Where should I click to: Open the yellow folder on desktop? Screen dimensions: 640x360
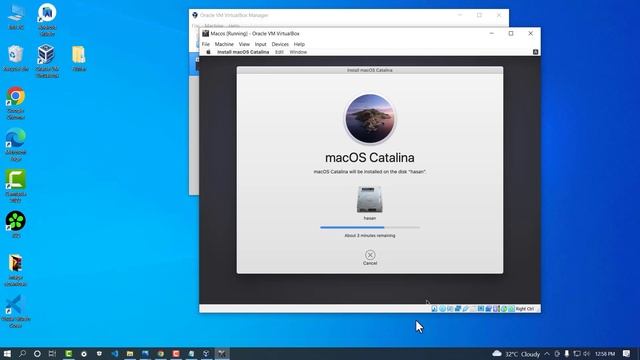79,58
